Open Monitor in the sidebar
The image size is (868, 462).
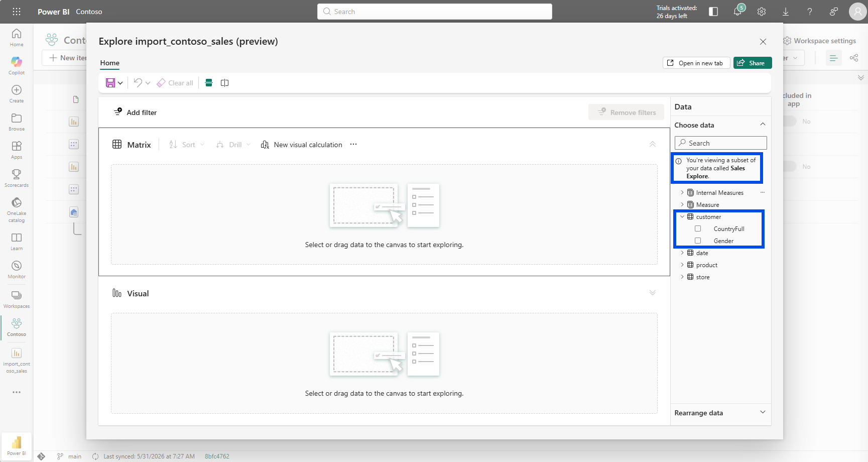(x=17, y=270)
